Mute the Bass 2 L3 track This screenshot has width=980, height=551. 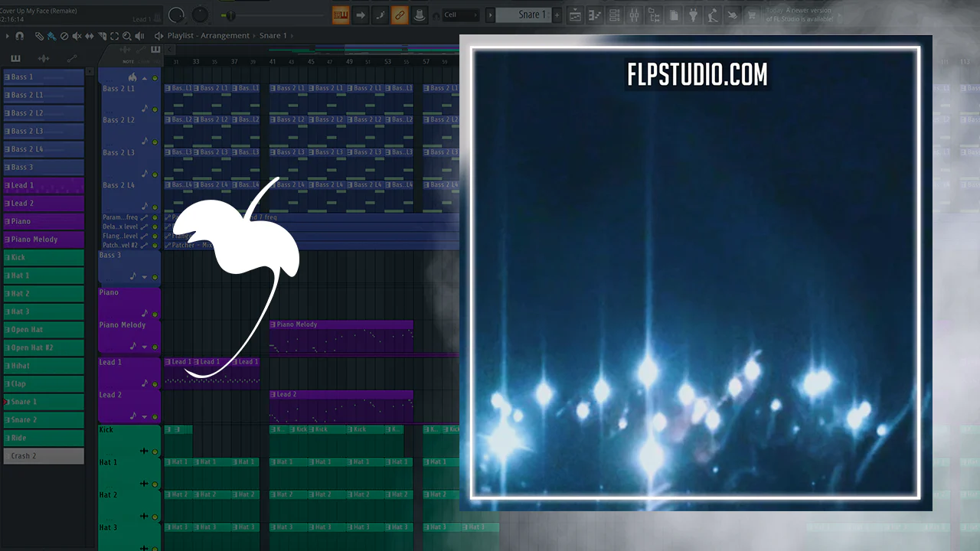[155, 174]
